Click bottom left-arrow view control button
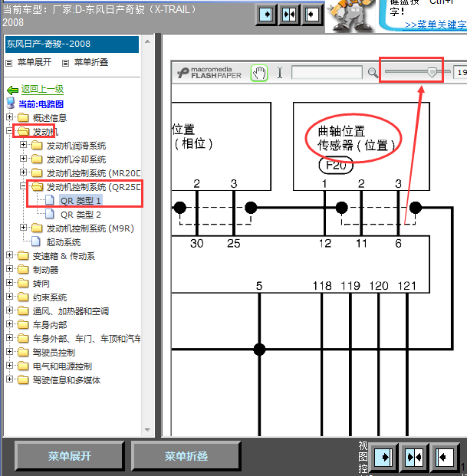The height and width of the screenshot is (476, 467). point(445,457)
